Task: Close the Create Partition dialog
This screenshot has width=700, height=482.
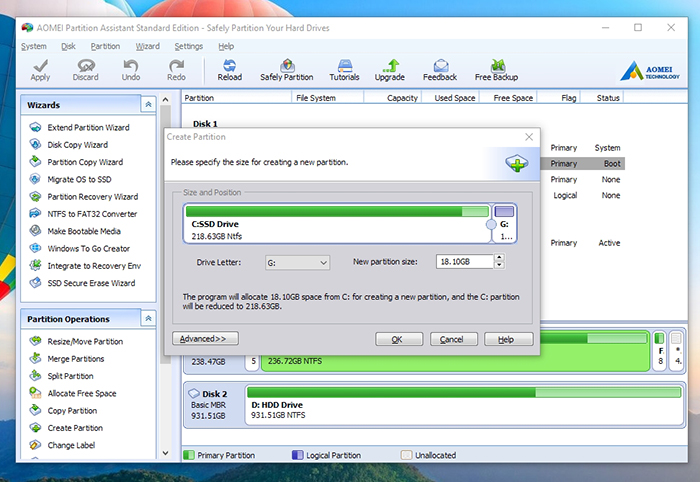Action: point(529,137)
